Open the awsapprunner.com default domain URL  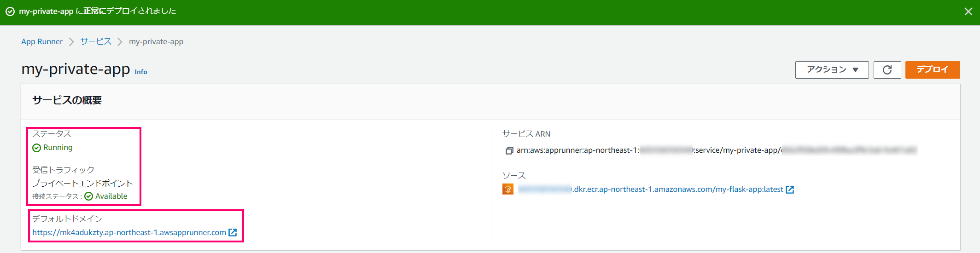point(129,233)
